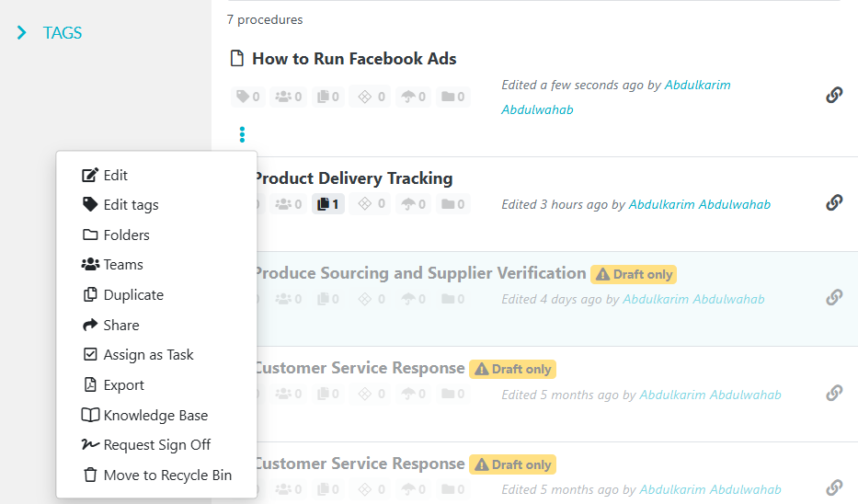The height and width of the screenshot is (504, 858).
Task: Click Draft only badge on Produce Sourcing procedure
Action: [634, 274]
